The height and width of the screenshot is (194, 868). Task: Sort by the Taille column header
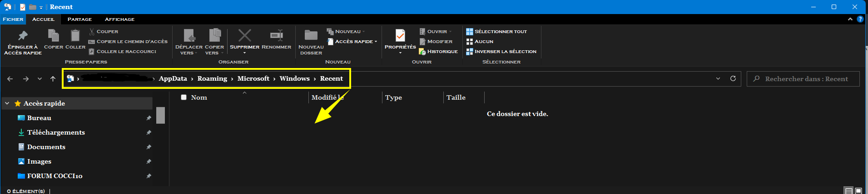click(456, 97)
